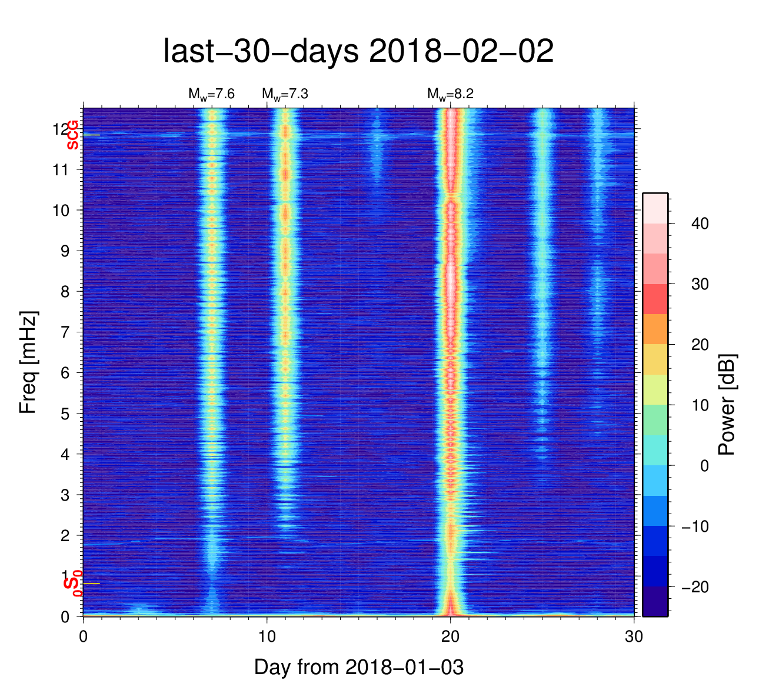Viewport: 759px width, 700px height.
Task: Pick the palest pink top colorbar segment
Action: (x=655, y=208)
